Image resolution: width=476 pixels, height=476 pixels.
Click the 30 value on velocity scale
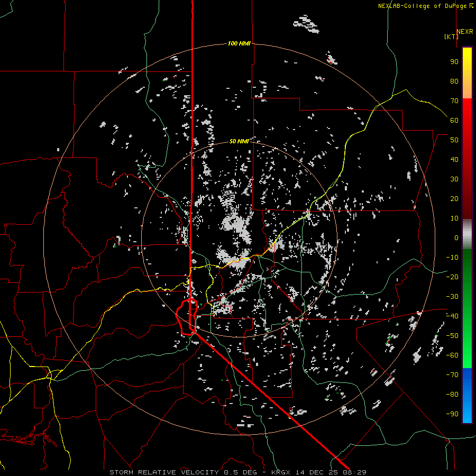coord(454,179)
